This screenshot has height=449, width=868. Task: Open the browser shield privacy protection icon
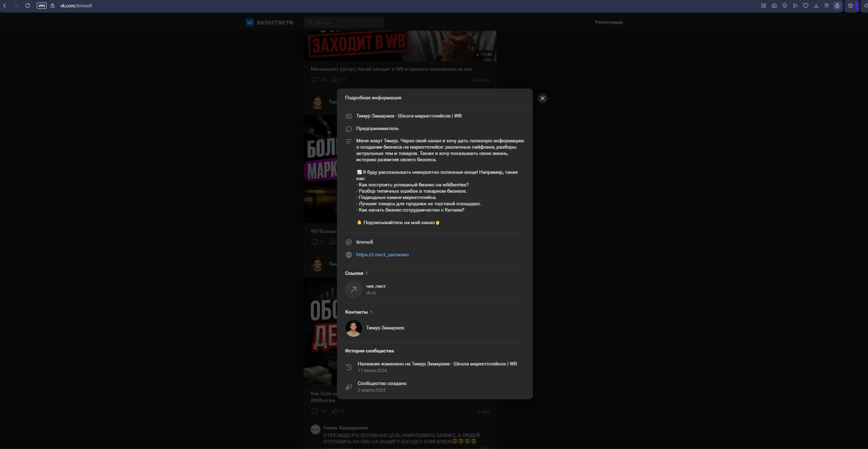pyautogui.click(x=785, y=6)
